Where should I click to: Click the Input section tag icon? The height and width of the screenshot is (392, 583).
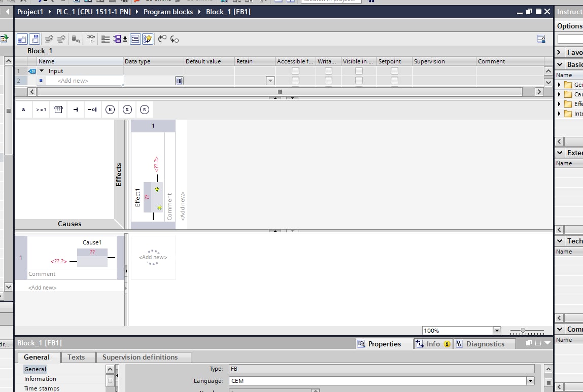(x=32, y=71)
